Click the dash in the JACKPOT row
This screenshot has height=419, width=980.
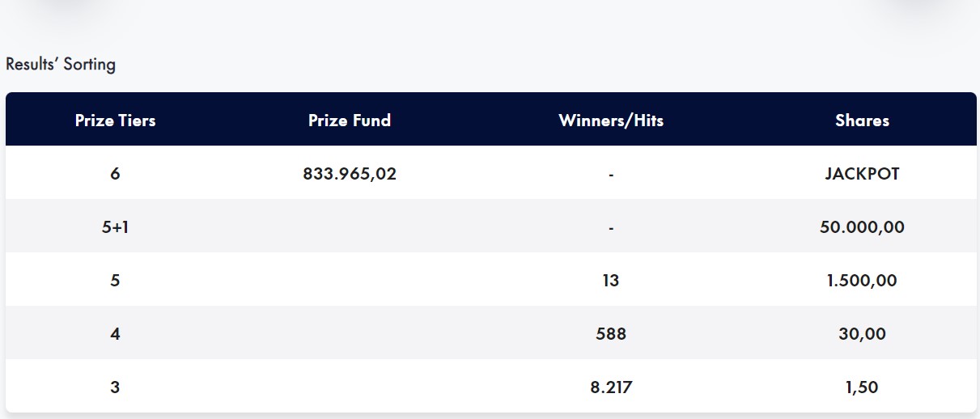pyautogui.click(x=611, y=175)
